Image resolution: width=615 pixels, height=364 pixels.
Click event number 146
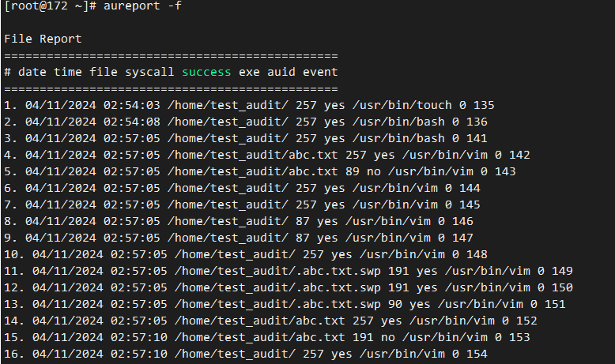462,221
